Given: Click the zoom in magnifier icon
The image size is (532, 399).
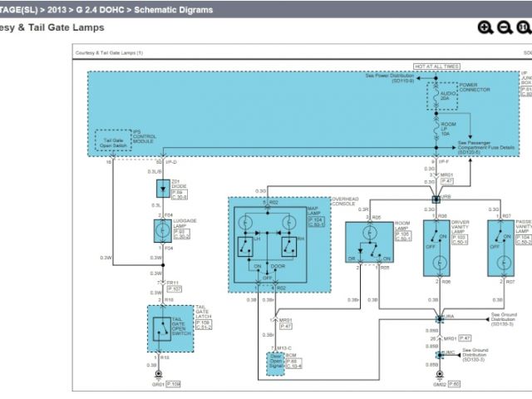Looking at the screenshot, I should pos(485,27).
